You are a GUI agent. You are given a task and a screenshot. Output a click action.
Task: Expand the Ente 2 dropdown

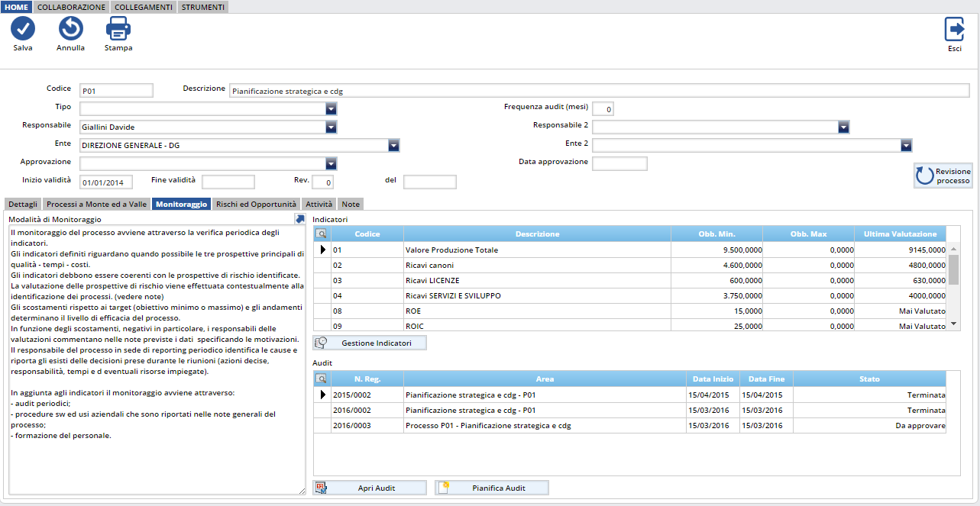pos(906,145)
